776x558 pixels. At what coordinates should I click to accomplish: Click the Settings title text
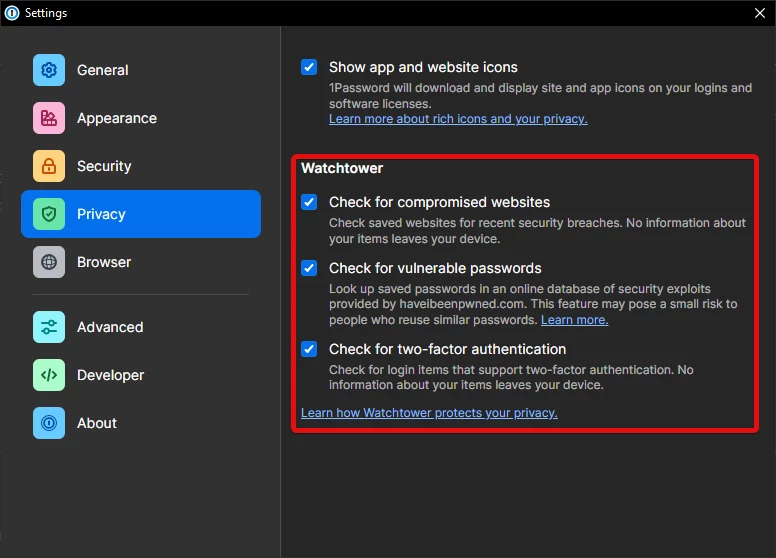pos(46,13)
